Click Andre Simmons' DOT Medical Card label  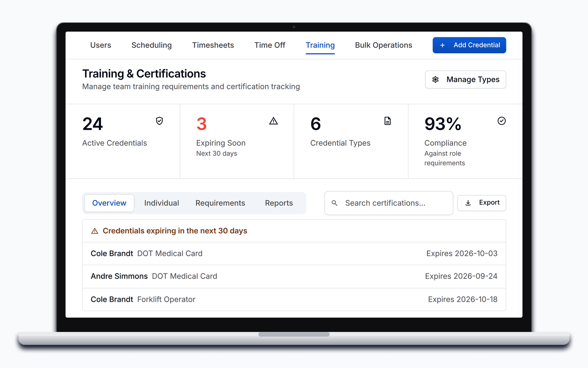click(184, 276)
